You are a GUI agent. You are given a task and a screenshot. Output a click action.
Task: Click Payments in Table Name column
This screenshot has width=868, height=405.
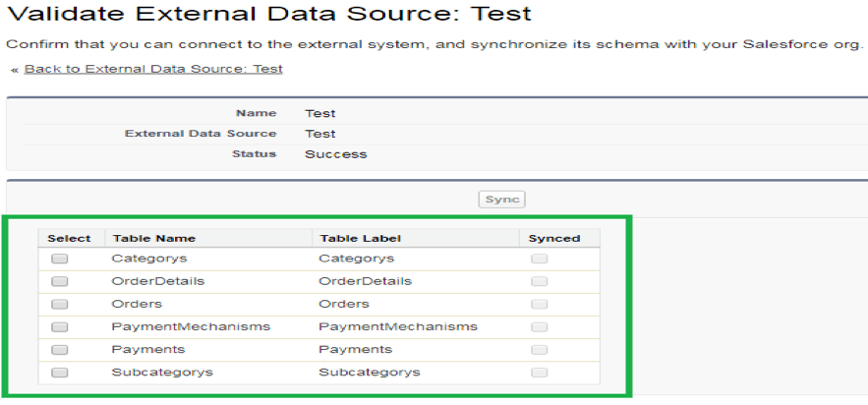(147, 350)
